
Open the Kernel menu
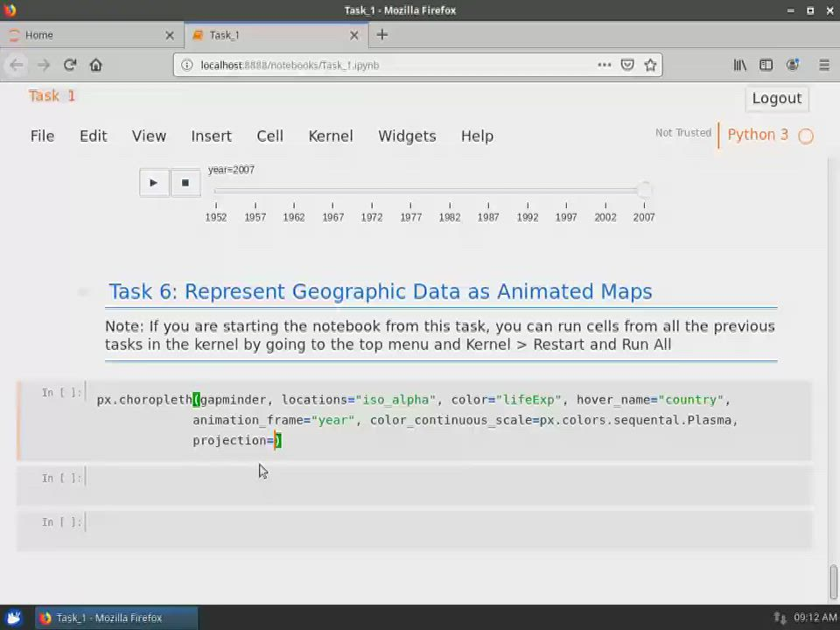330,136
